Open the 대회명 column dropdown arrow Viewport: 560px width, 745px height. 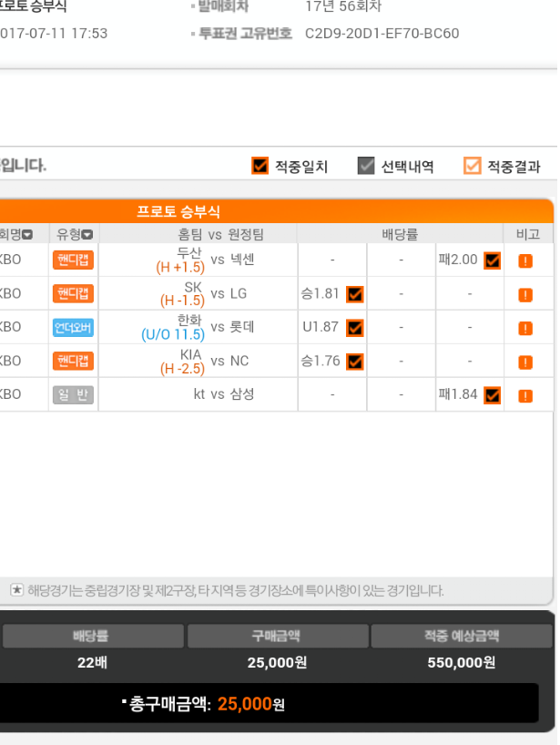[x=27, y=235]
